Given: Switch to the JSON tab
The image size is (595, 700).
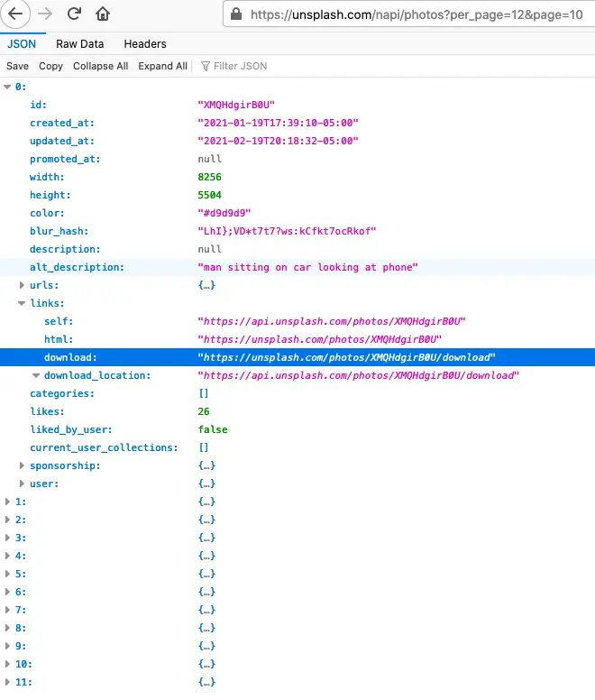Looking at the screenshot, I should pyautogui.click(x=22, y=43).
